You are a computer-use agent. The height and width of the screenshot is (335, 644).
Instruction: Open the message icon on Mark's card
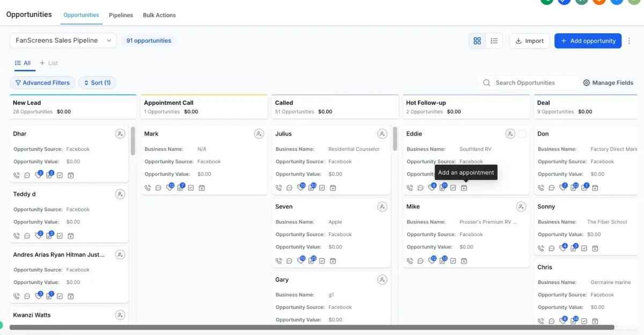point(158,188)
